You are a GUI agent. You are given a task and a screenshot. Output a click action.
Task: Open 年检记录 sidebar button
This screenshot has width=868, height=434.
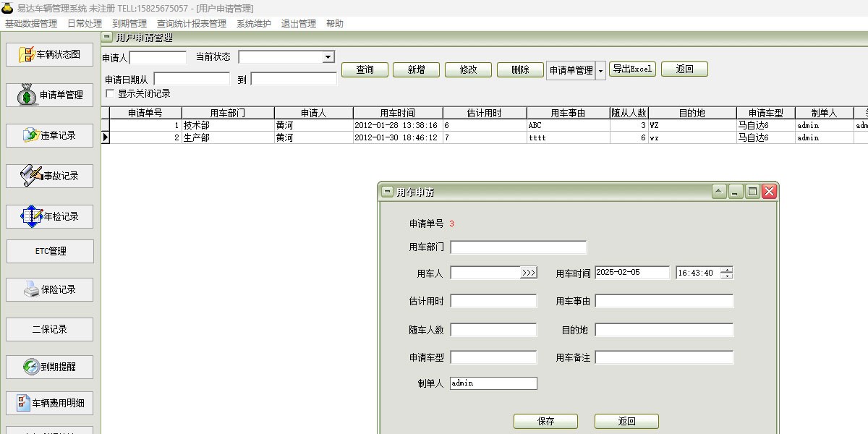(50, 216)
